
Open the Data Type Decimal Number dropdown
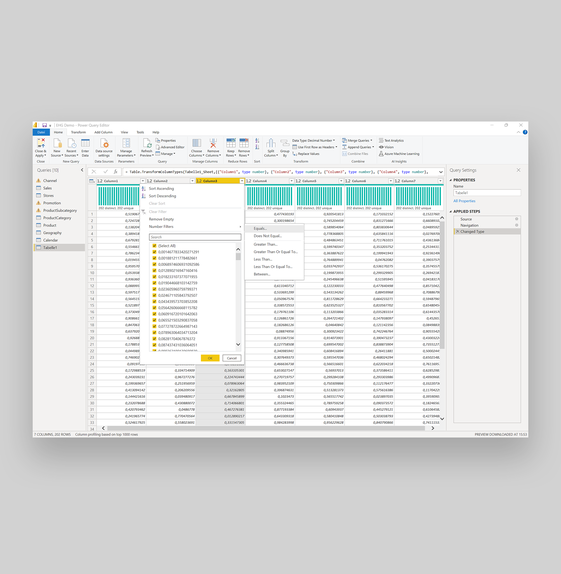click(313, 141)
